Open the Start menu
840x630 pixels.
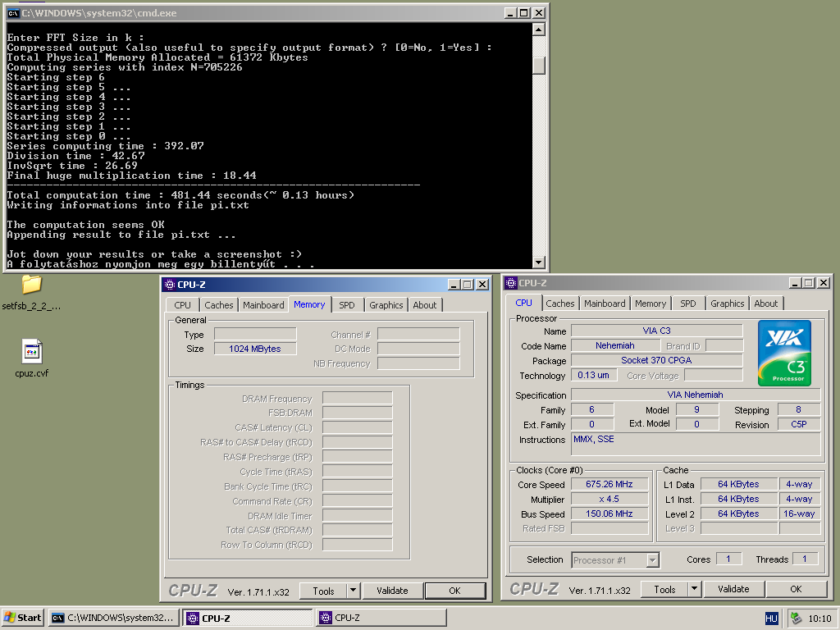pos(22,618)
